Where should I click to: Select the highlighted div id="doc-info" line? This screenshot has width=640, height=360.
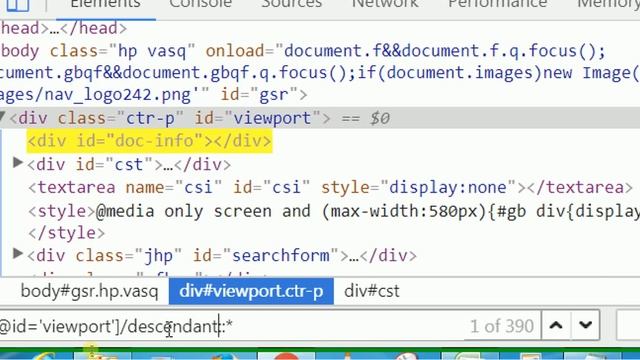point(149,141)
